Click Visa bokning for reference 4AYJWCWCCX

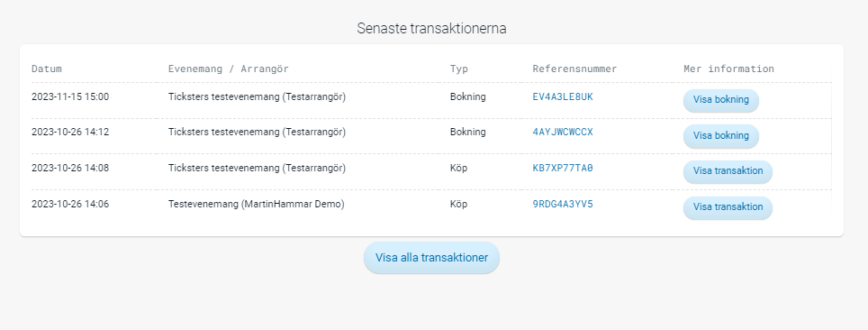coord(720,136)
